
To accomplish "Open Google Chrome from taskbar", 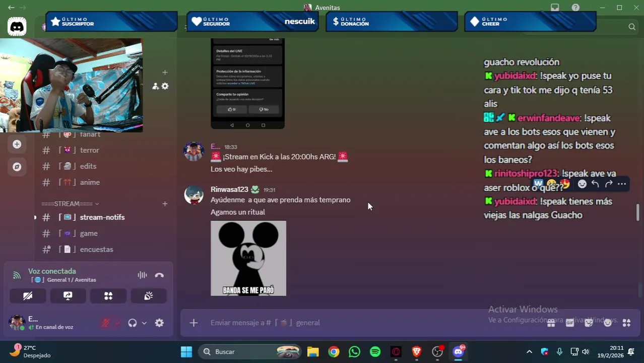I will pos(334,352).
